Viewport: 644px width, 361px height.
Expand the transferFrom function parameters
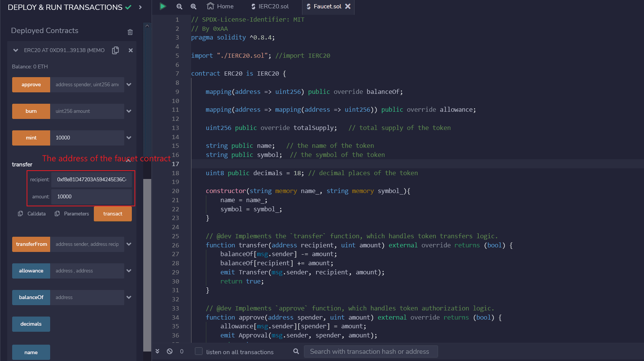[x=129, y=244]
